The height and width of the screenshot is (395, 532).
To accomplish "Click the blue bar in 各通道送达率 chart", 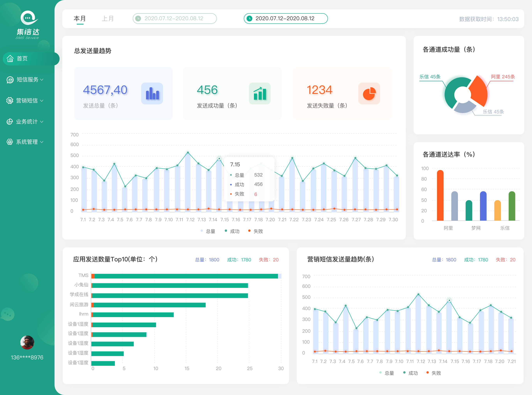I will pyautogui.click(x=483, y=206).
